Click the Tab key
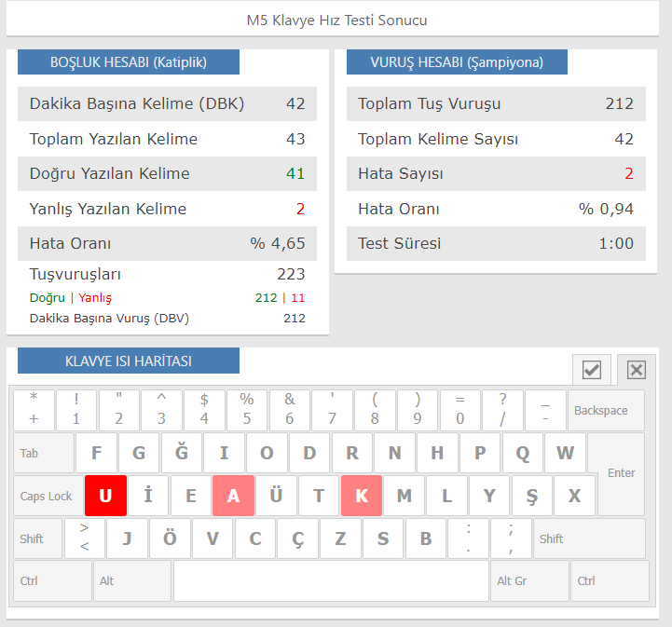Viewport: 672px width, 627px height. point(44,453)
